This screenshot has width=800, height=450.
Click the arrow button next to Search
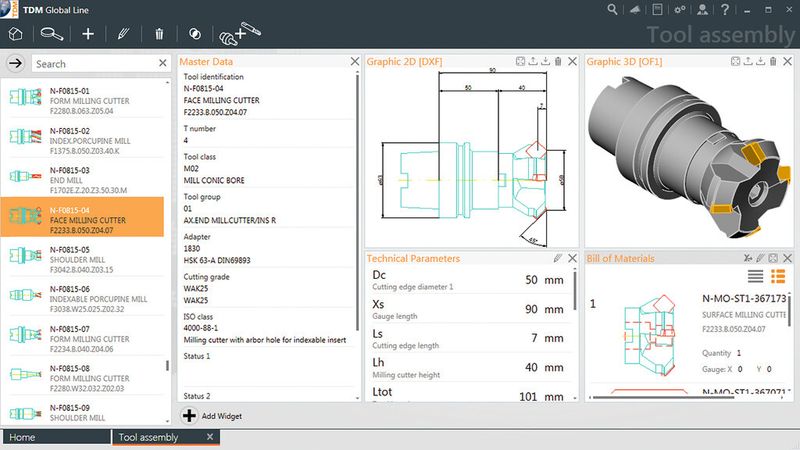click(15, 63)
